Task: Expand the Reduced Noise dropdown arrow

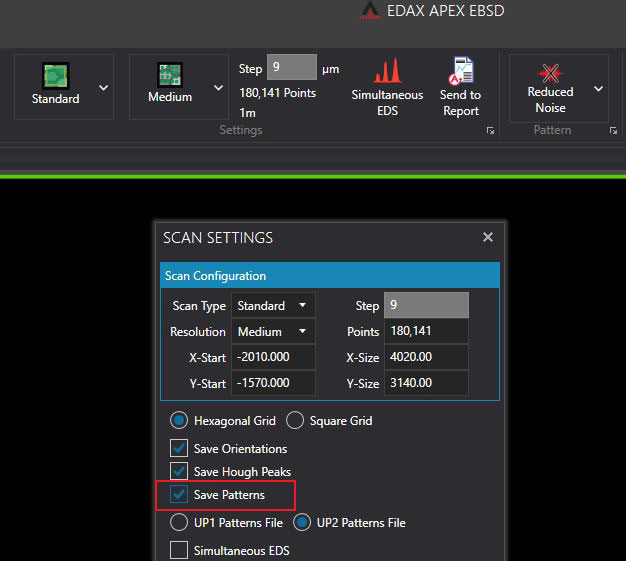Action: coord(598,88)
